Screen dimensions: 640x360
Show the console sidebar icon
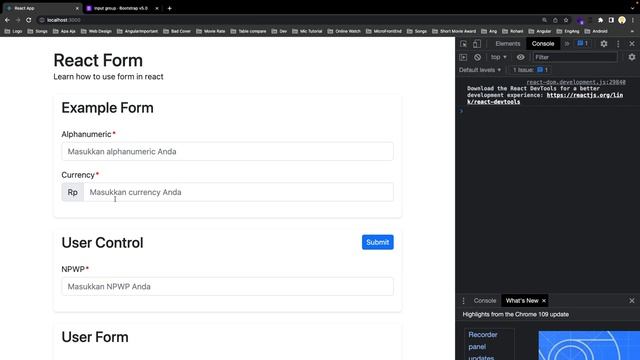tap(463, 57)
